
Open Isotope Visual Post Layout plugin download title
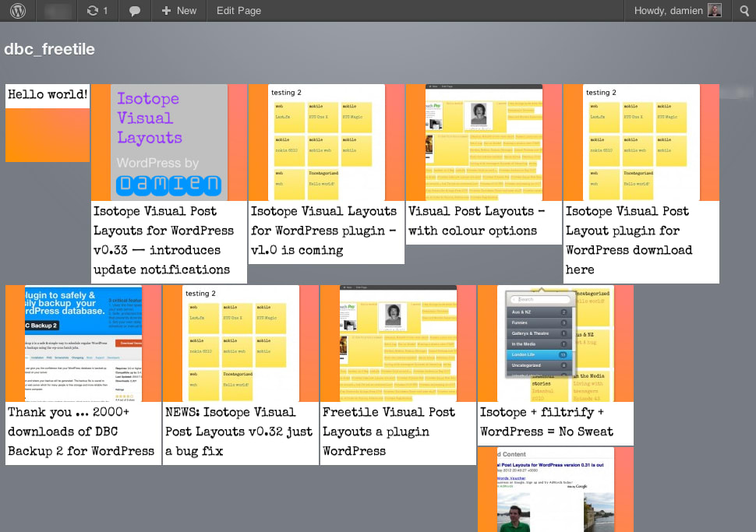629,241
